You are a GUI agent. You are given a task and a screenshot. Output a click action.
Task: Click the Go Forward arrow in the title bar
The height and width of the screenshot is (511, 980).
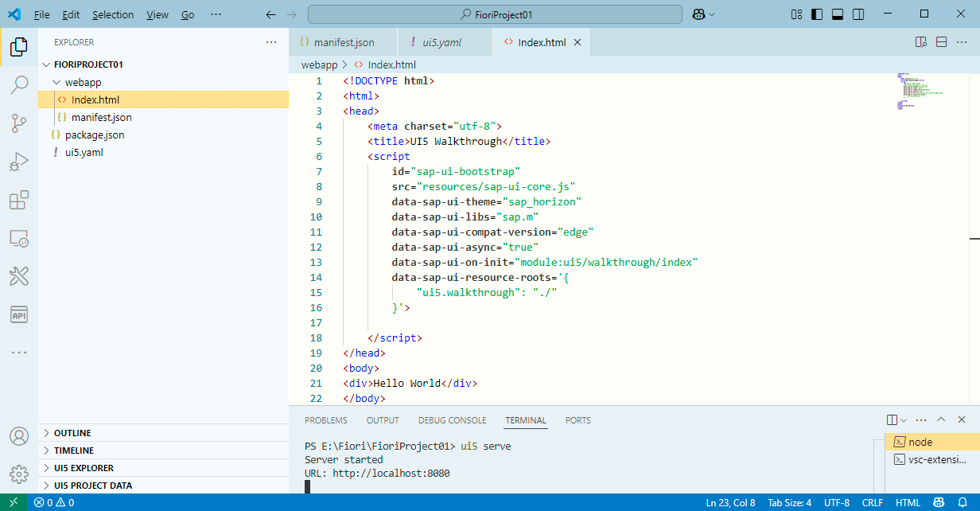coord(292,14)
